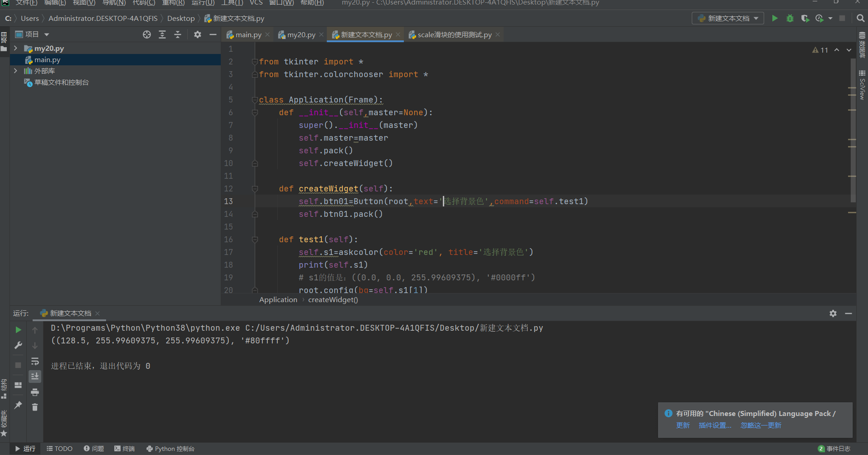The width and height of the screenshot is (868, 455).
Task: Toggle scroll to end in console
Action: click(35, 377)
